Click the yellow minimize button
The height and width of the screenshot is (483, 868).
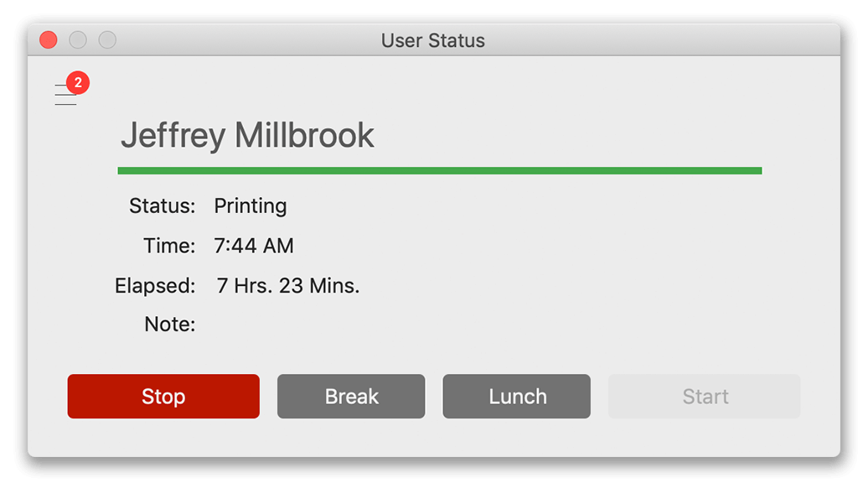coord(78,39)
